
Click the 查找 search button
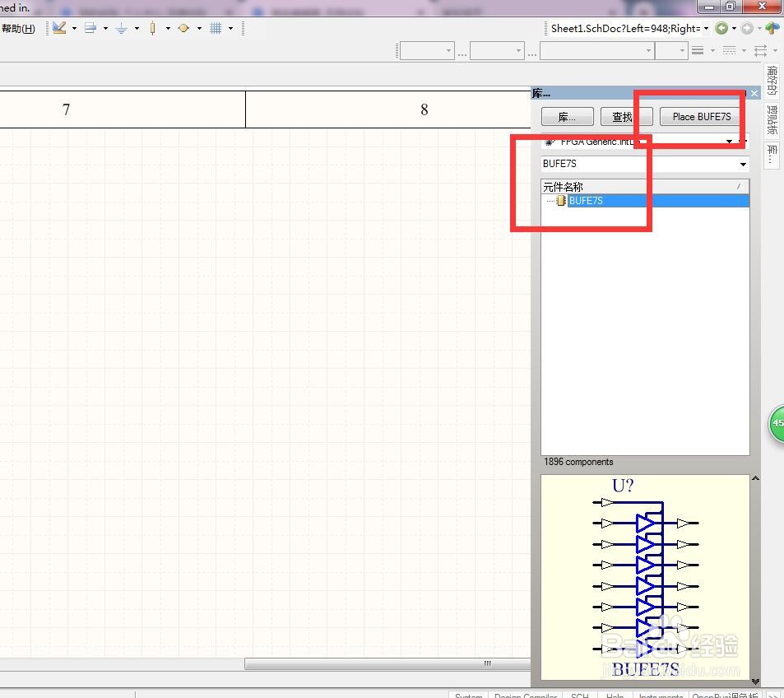(x=626, y=117)
